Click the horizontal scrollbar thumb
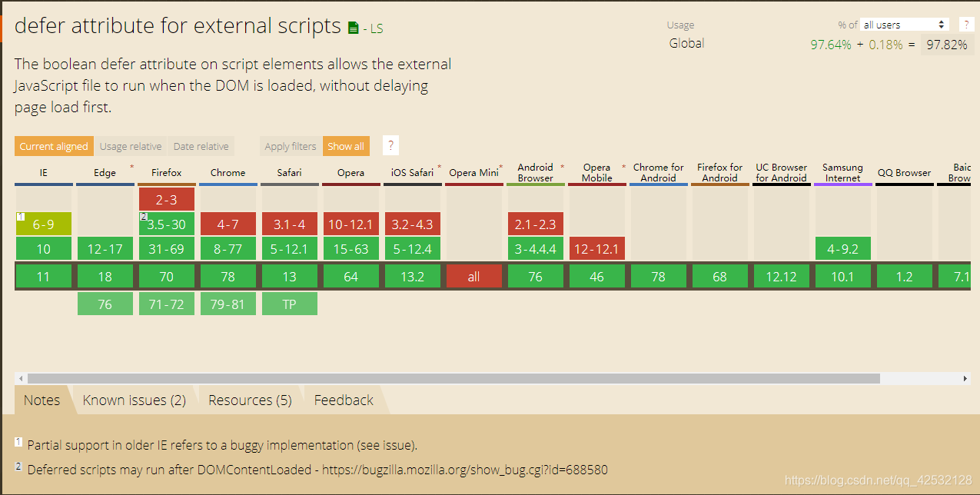Image resolution: width=980 pixels, height=495 pixels. [x=453, y=378]
